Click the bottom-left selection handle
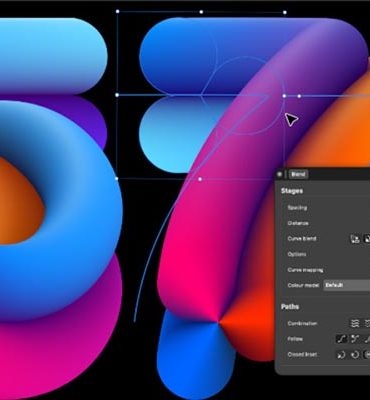This screenshot has width=370, height=400. pos(117,179)
